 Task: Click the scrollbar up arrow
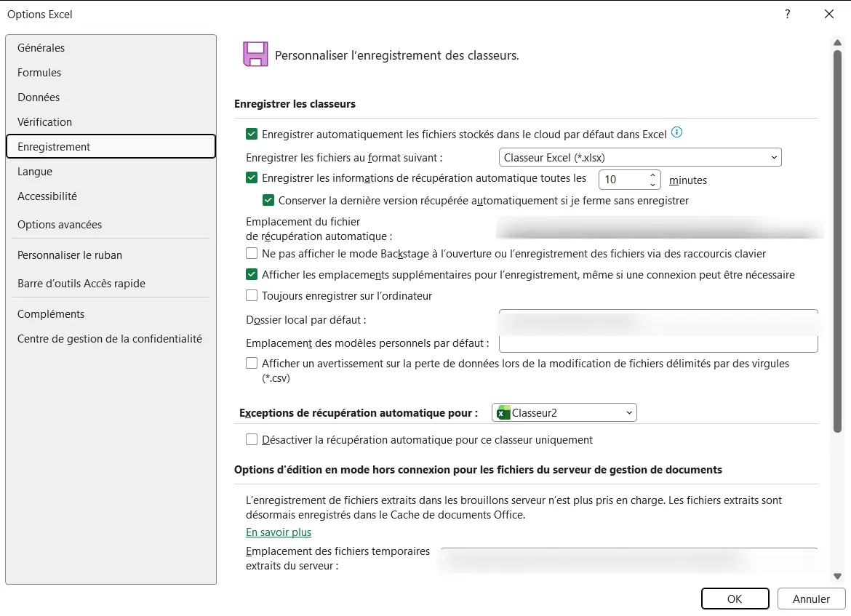pos(837,42)
